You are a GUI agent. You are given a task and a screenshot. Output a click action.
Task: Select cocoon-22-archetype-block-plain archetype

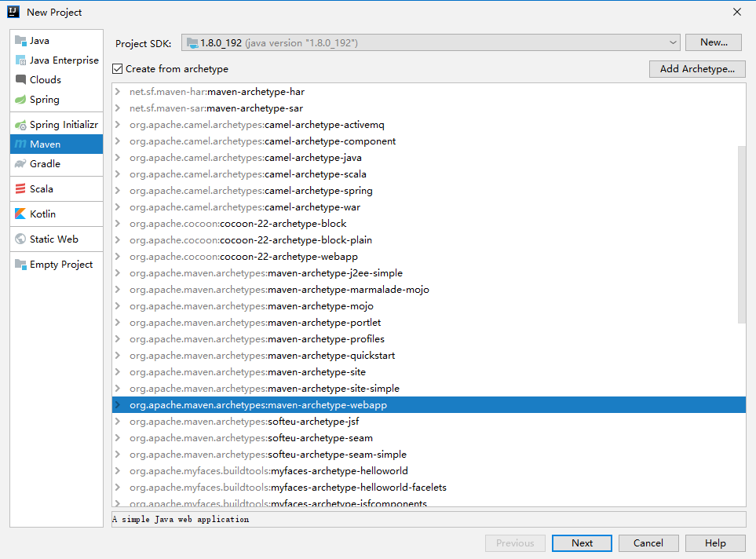tap(429, 240)
